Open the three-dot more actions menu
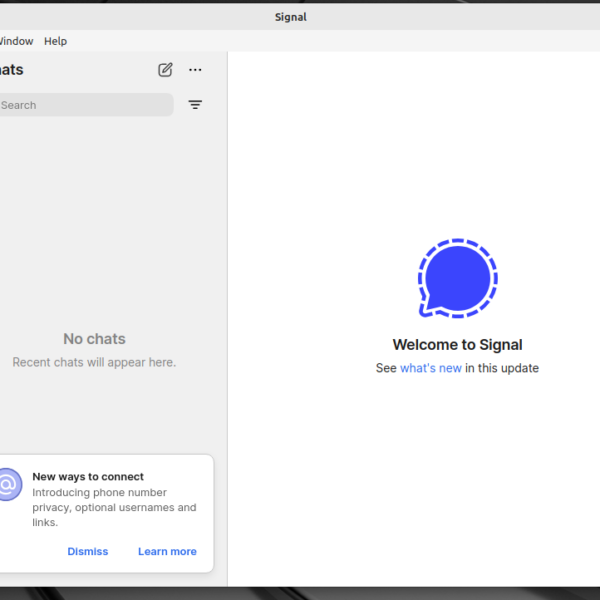 pyautogui.click(x=195, y=70)
